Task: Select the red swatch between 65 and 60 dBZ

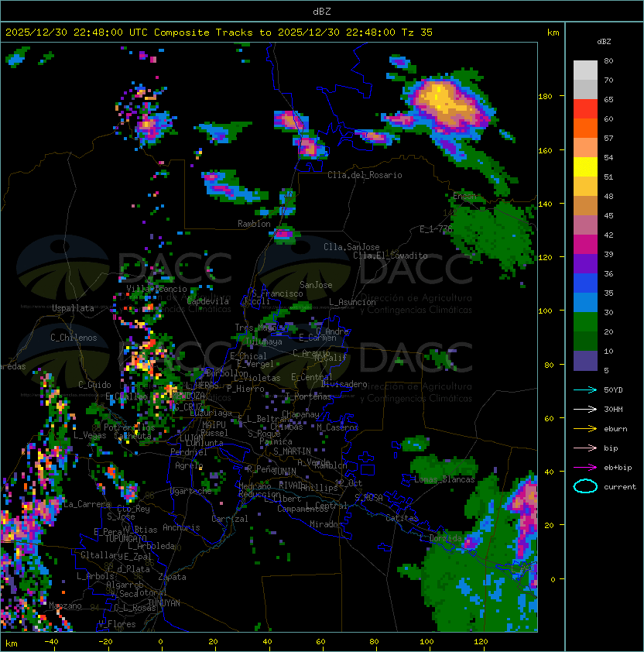Action: [585, 109]
